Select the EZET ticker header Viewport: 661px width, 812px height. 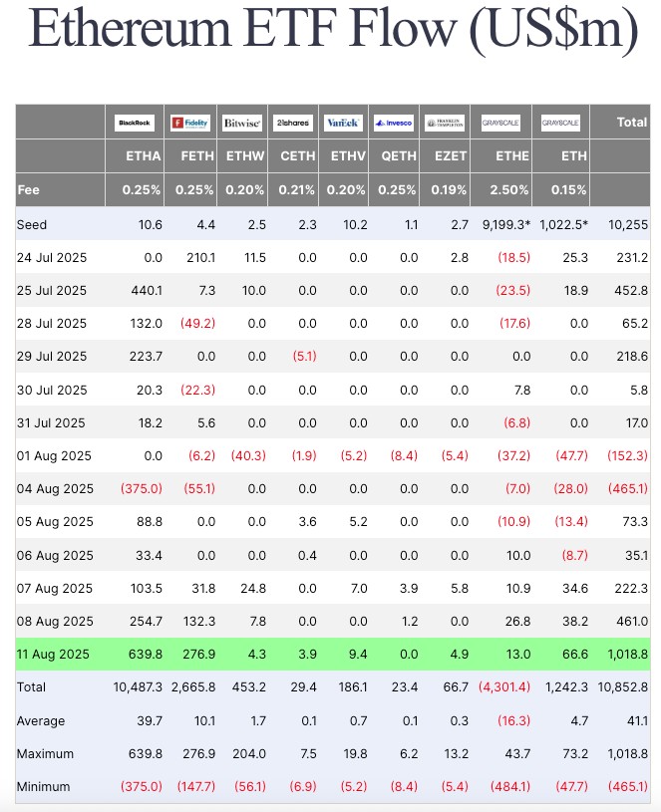(x=451, y=155)
